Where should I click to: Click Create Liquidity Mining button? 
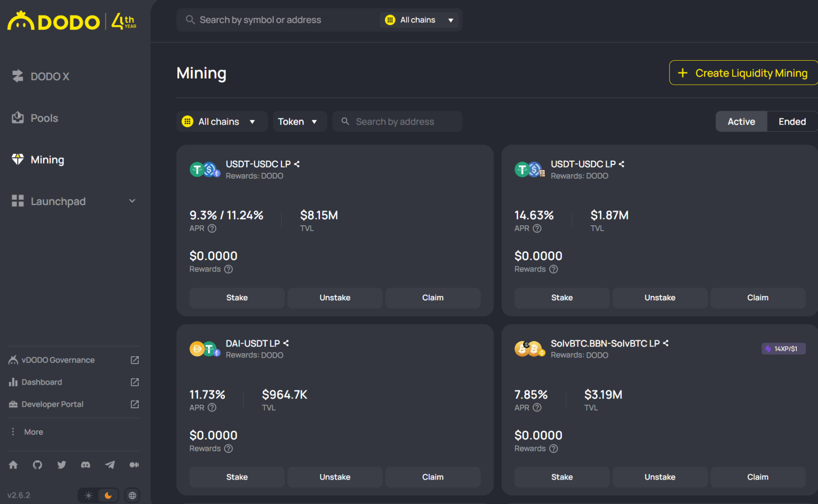(x=743, y=73)
